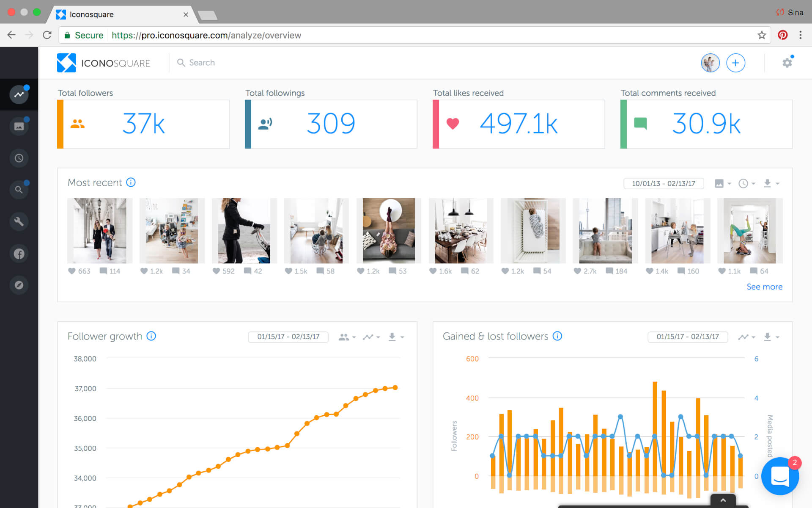
Task: Bookmark page with the star icon
Action: pyautogui.click(x=762, y=35)
